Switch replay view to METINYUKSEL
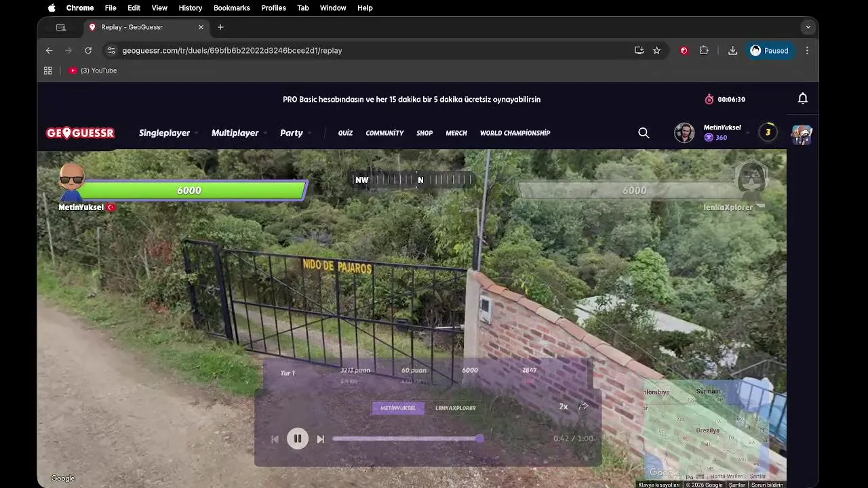Screen dimensions: 868x488 [398, 408]
